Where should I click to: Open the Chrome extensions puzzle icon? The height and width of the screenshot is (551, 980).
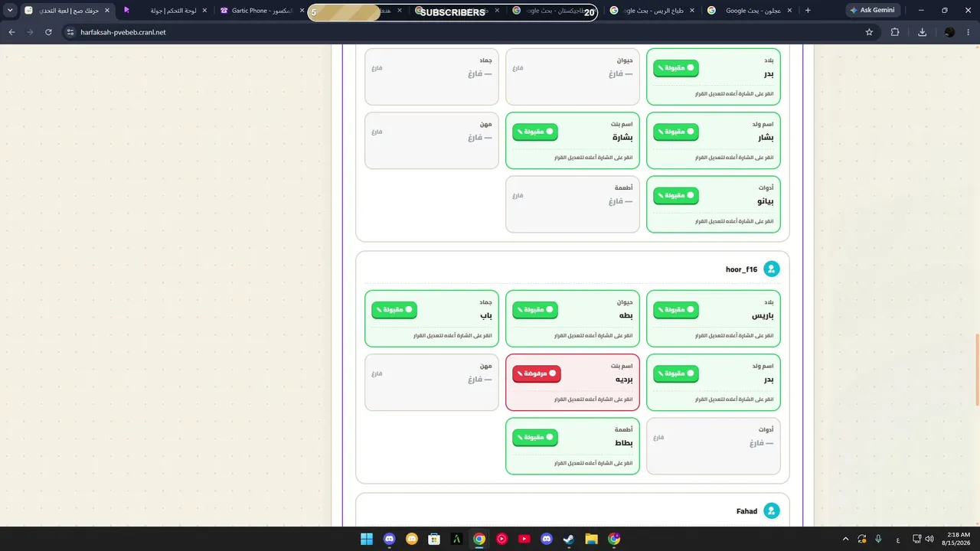click(895, 32)
